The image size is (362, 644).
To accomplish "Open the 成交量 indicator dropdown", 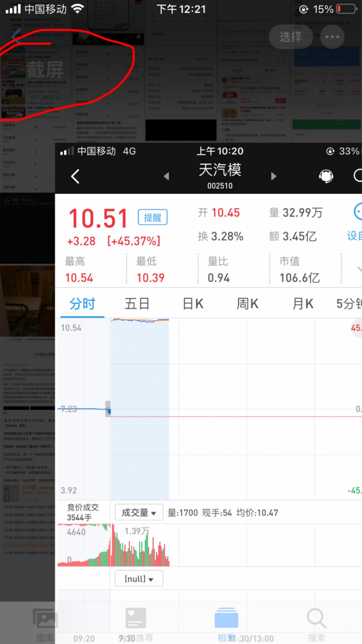I will [139, 512].
